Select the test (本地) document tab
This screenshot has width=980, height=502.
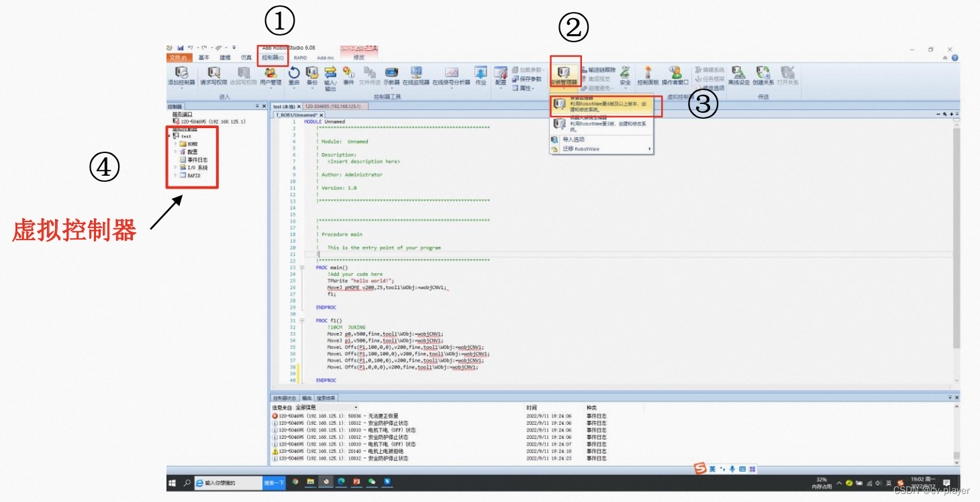pos(284,106)
